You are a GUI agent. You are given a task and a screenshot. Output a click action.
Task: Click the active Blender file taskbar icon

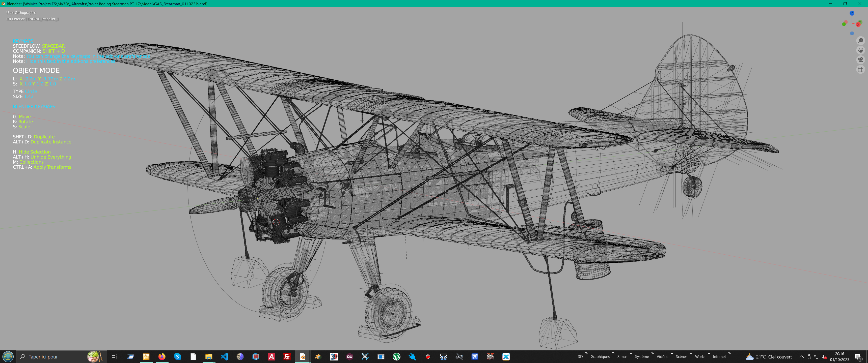pos(303,357)
